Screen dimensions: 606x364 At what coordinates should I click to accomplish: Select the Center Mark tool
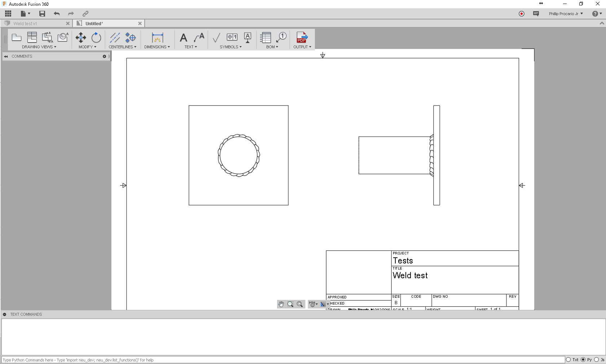131,37
